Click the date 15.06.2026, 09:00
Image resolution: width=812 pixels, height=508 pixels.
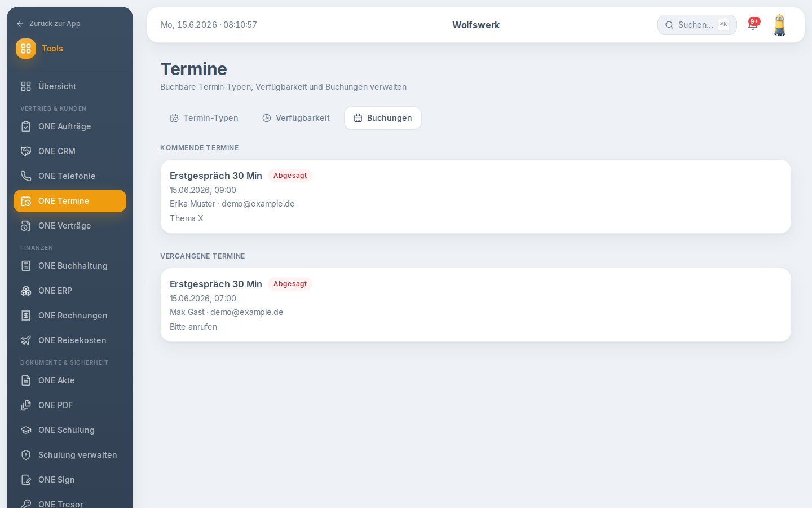[x=203, y=190]
